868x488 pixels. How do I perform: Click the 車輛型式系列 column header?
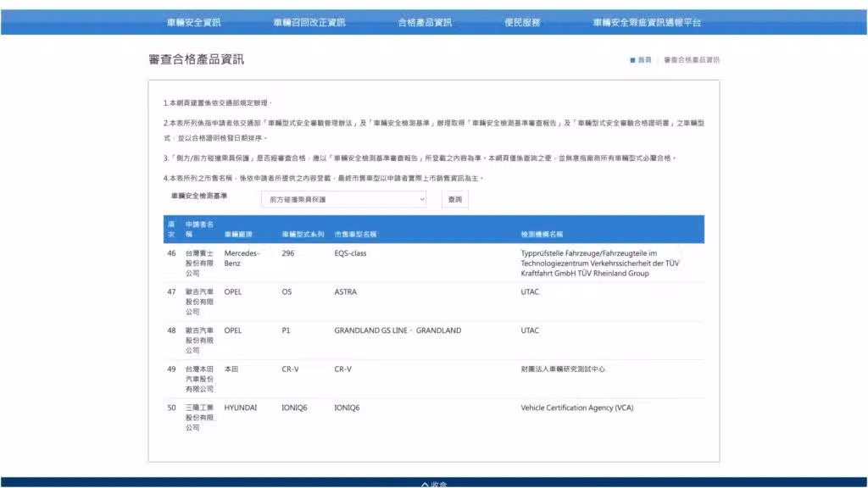pyautogui.click(x=303, y=234)
